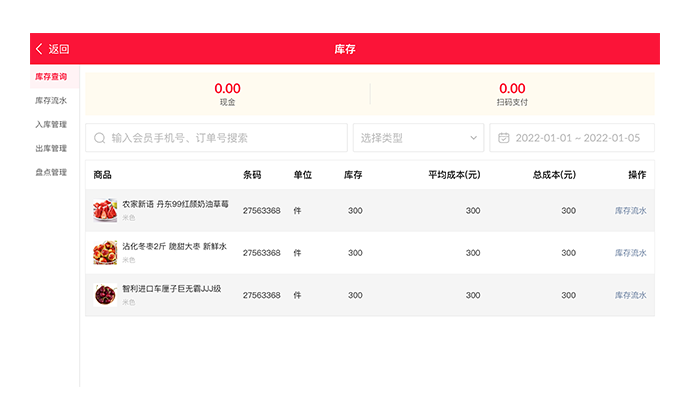This screenshot has width=690, height=420.
Task: Click the 操作 column header
Action: 637,175
